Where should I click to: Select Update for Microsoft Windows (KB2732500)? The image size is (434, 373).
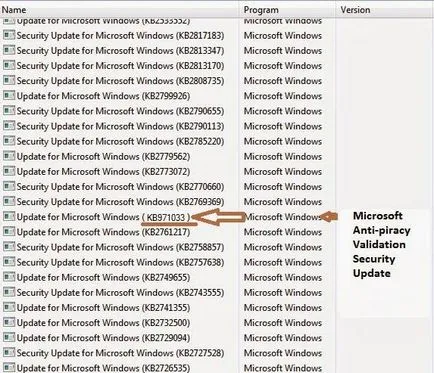(103, 323)
